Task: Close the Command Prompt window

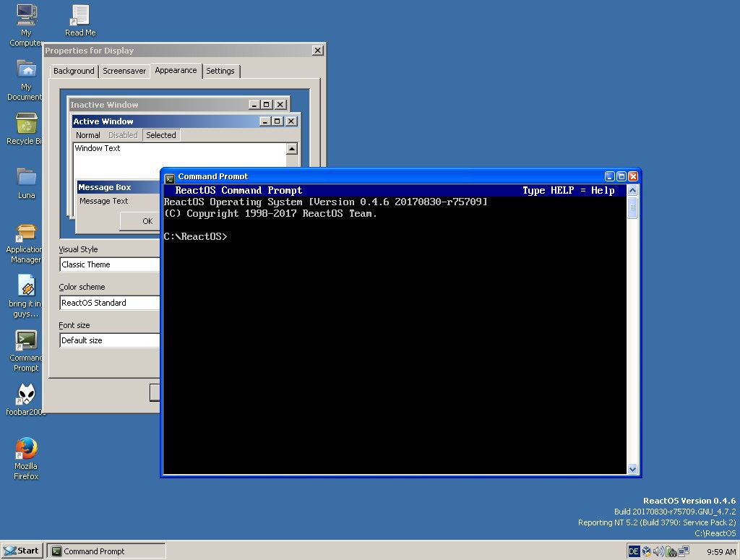Action: [x=633, y=176]
